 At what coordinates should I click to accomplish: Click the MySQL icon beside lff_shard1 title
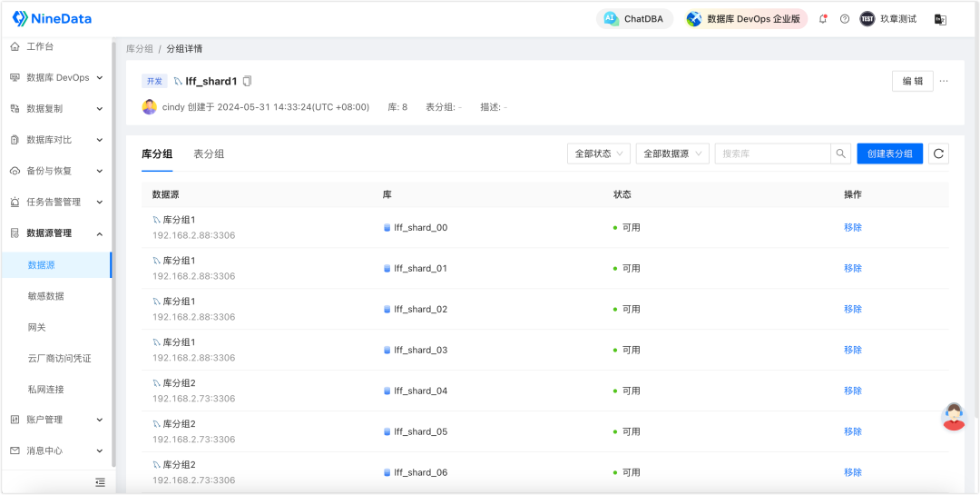[x=178, y=82]
